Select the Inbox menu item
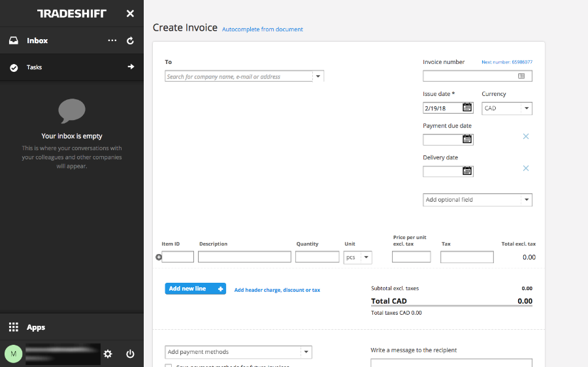588x367 pixels. [72, 40]
